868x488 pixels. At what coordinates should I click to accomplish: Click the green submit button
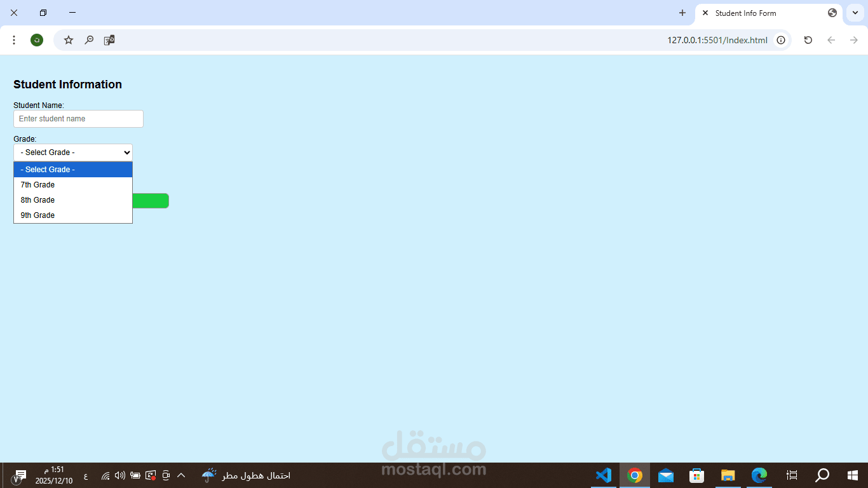click(x=151, y=201)
